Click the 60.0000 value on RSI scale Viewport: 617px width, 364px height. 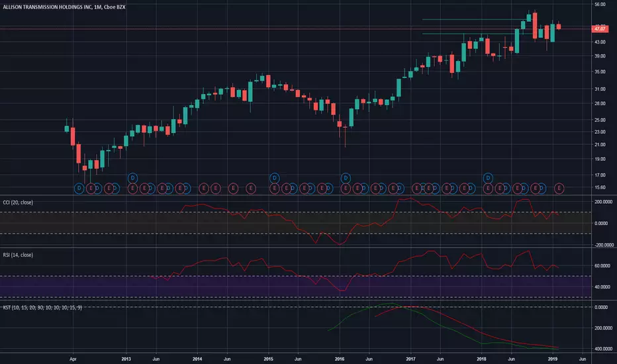click(x=603, y=265)
